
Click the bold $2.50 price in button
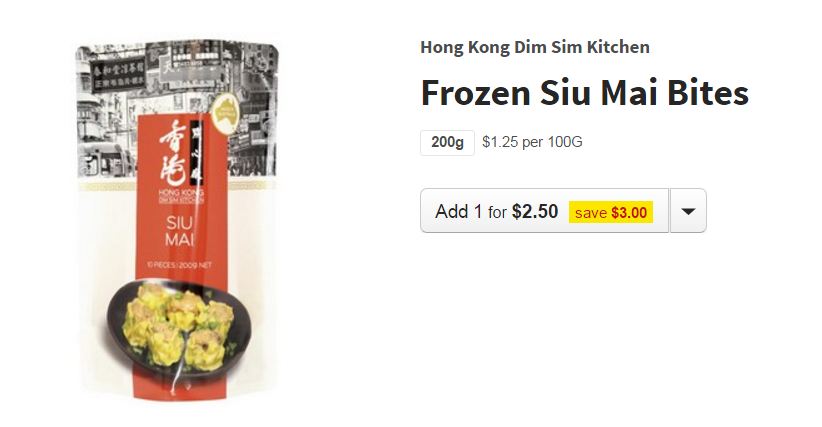[535, 212]
